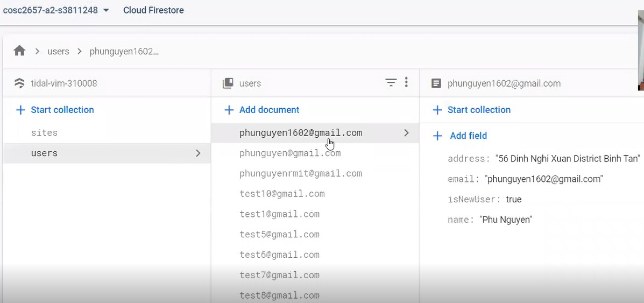The height and width of the screenshot is (303, 644).
Task: Click the name field value "Phu Nguyen"
Action: (x=506, y=220)
